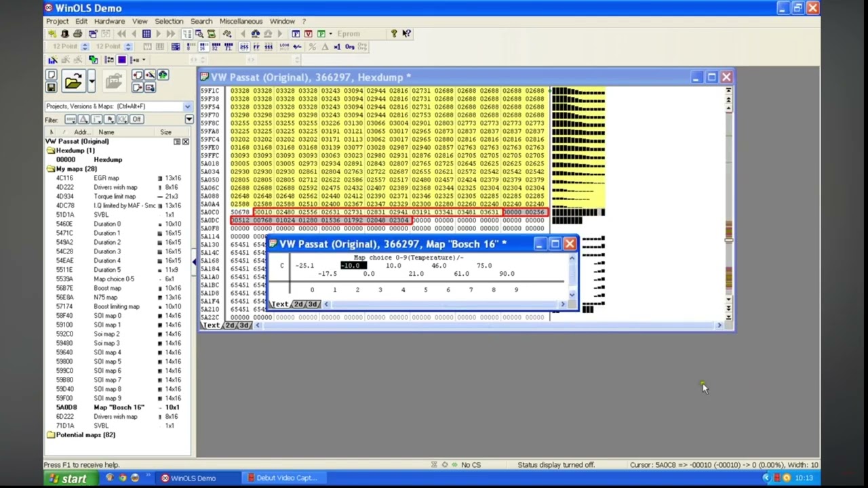Select 8-bit display format icon
Image resolution: width=868 pixels, height=488 pixels.
[x=191, y=47]
